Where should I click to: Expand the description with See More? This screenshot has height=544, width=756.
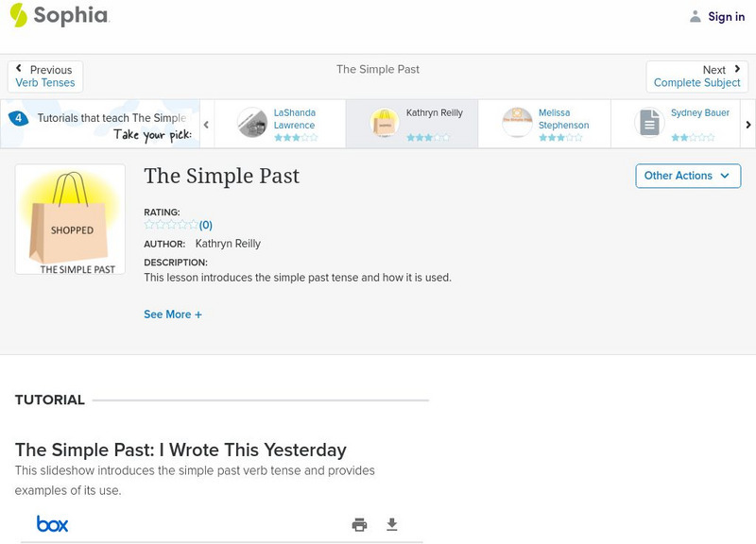[173, 314]
